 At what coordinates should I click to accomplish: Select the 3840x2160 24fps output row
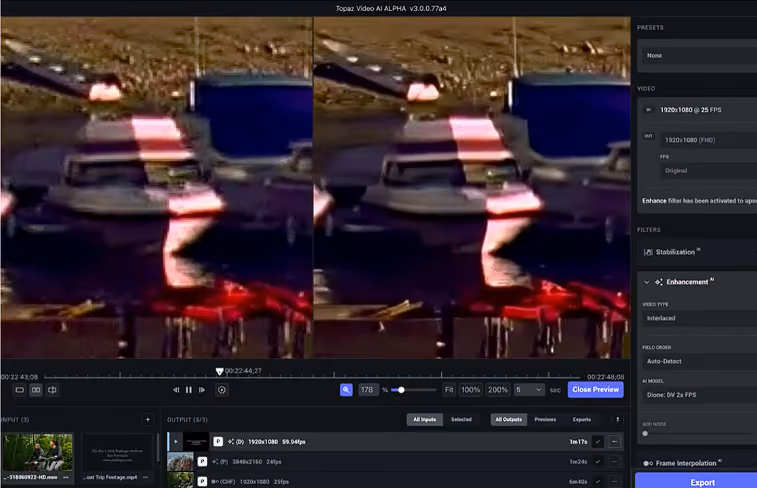395,461
